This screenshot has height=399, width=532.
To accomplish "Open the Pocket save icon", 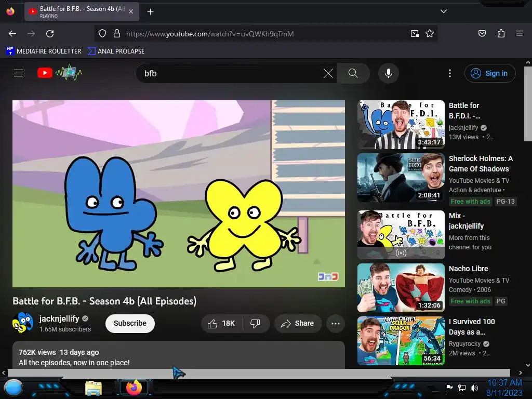I will pyautogui.click(x=482, y=33).
